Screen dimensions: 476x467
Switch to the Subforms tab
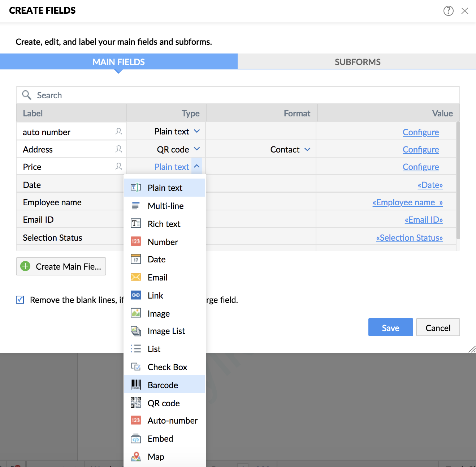click(x=357, y=62)
